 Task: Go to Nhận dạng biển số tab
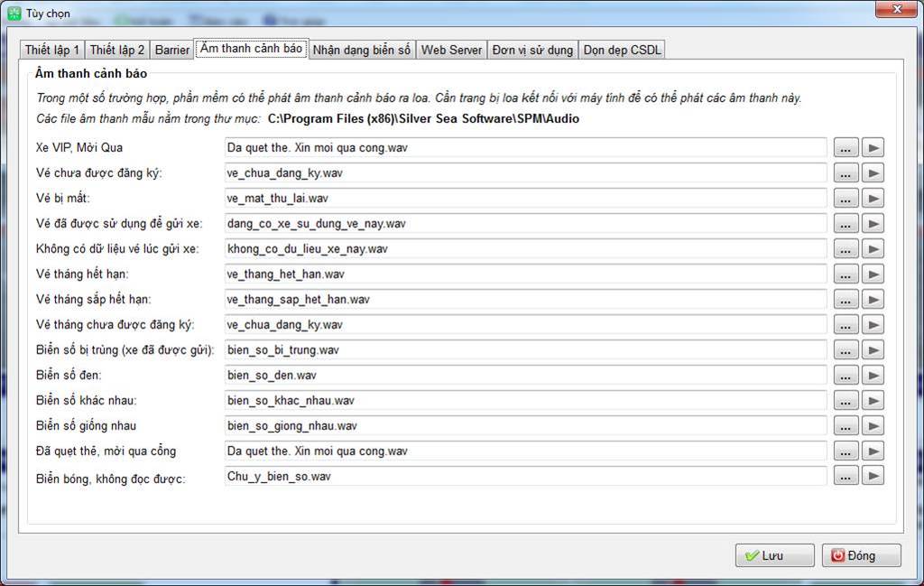[362, 50]
